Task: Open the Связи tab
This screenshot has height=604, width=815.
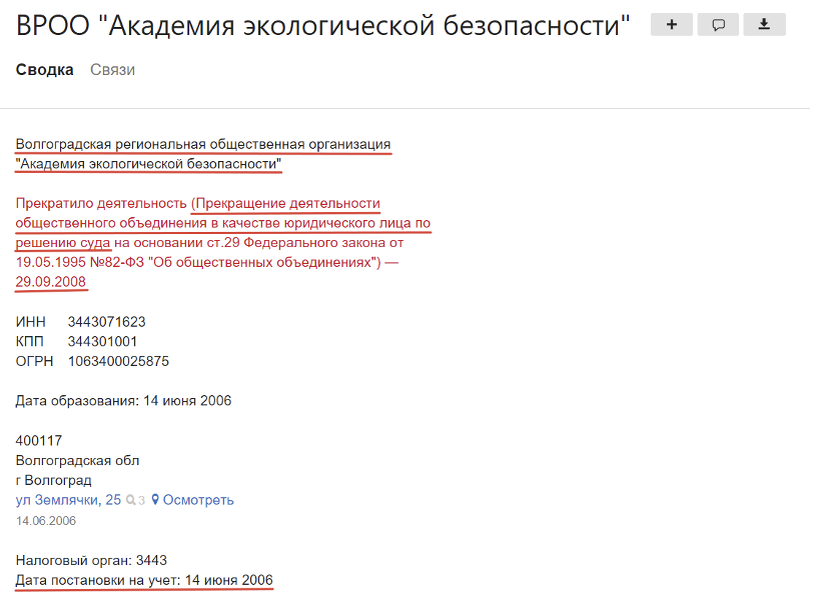Action: coord(112,70)
